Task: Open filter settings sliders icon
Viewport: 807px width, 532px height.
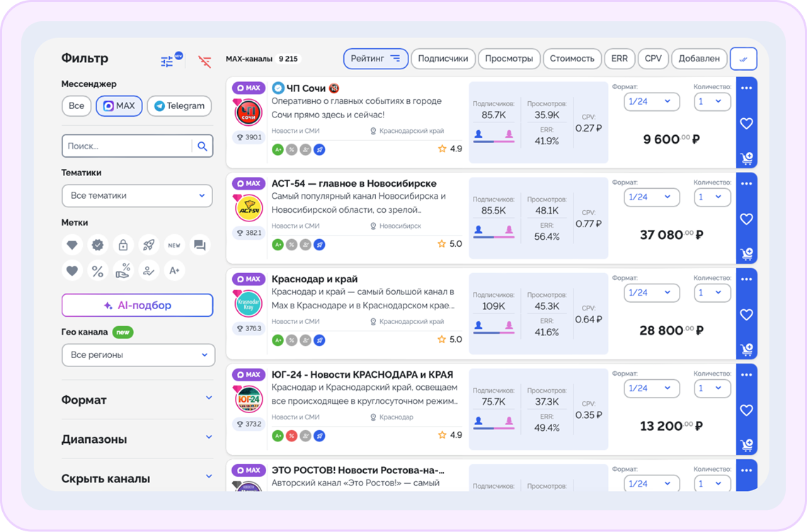Action: (x=167, y=62)
